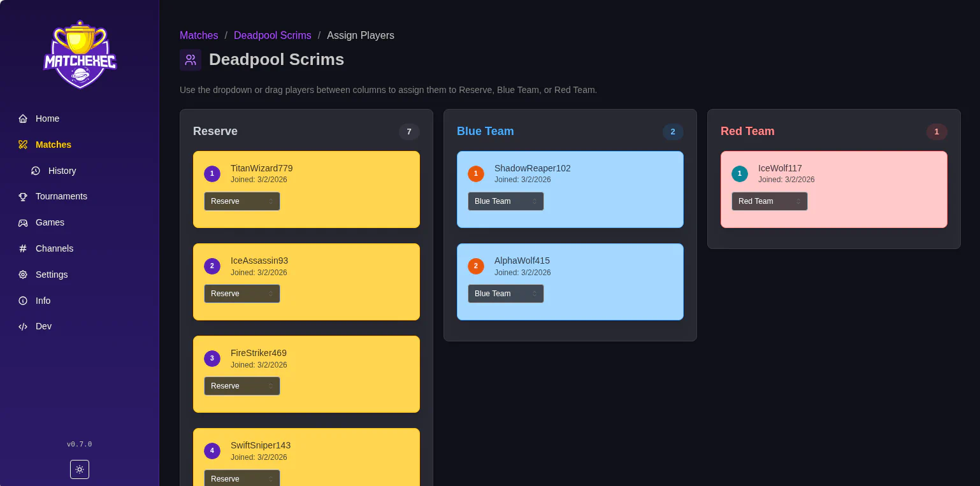Click the History clock icon
This screenshot has width=980, height=486.
coord(36,171)
